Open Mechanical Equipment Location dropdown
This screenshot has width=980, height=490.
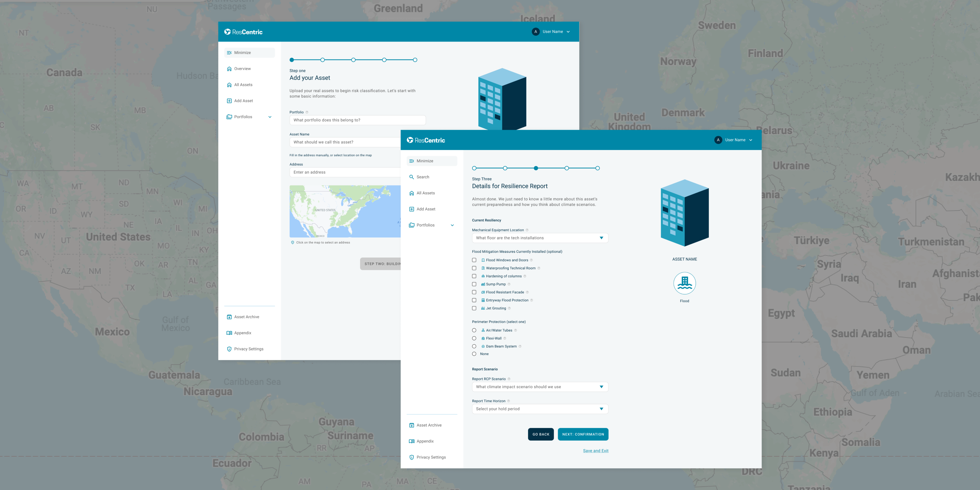coord(540,238)
